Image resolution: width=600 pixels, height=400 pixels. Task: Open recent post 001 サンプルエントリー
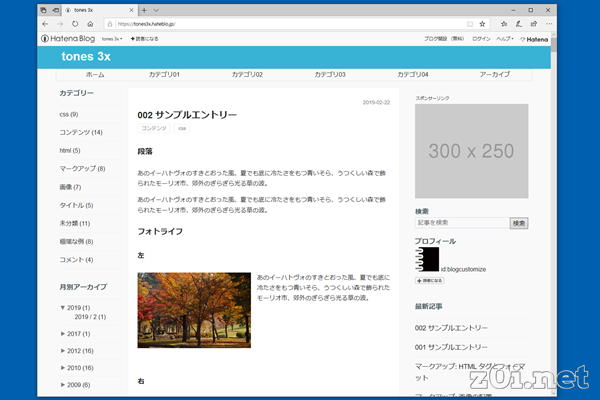point(451,347)
